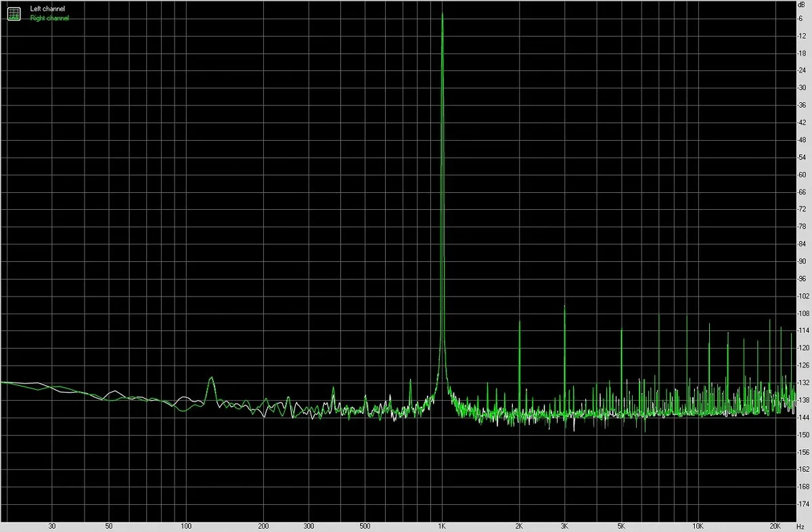Click the "dB" unit label on the level axis
This screenshot has height=532, width=812.
pos(803,5)
